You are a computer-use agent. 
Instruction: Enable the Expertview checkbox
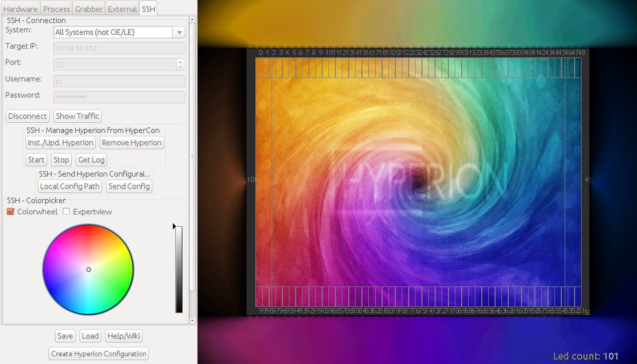(x=66, y=212)
